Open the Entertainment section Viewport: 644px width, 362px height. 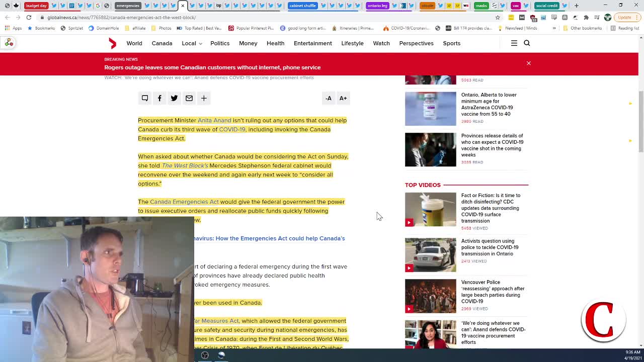pos(313,43)
